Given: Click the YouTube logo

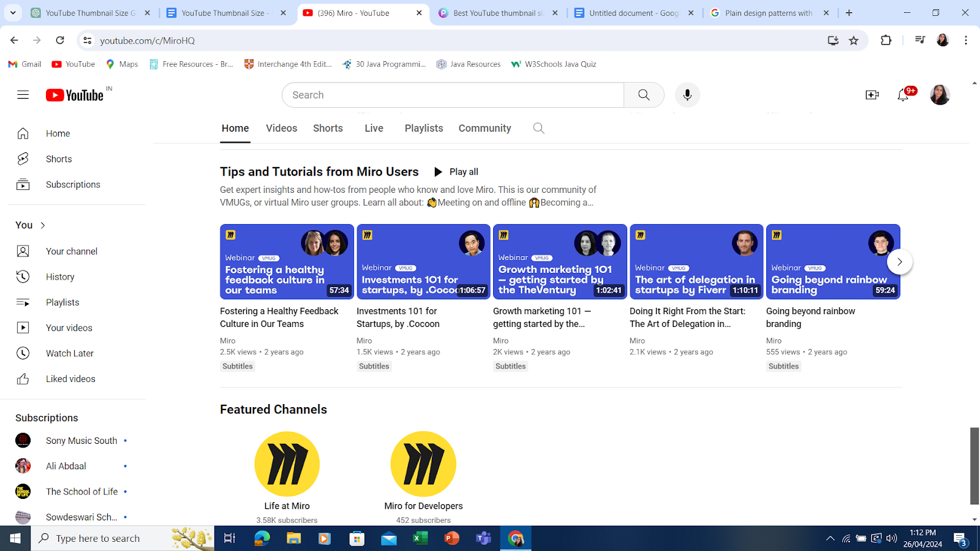Looking at the screenshot, I should 75,95.
